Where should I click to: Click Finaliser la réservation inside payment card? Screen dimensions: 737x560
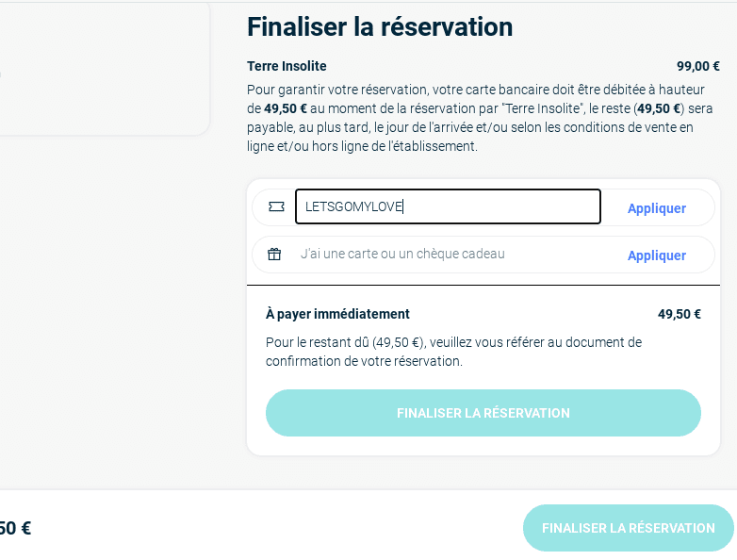483,413
